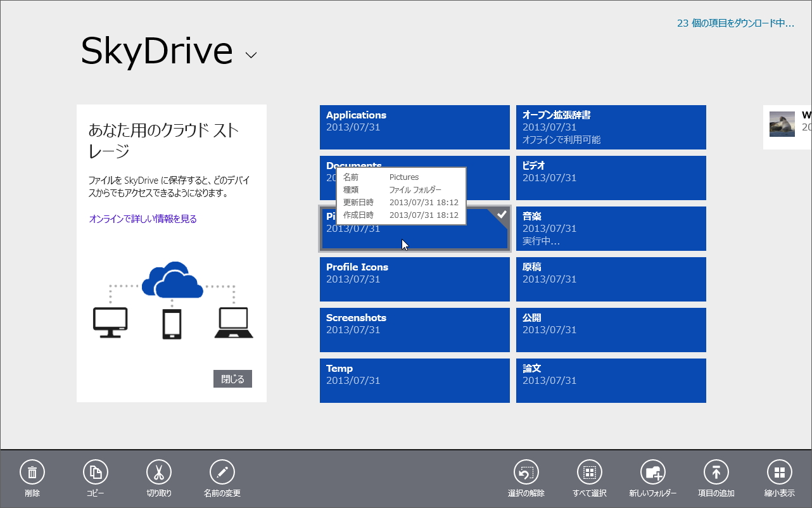Viewport: 812px width, 508px height.
Task: Expand the SkyDrive title dropdown chevron
Action: point(251,55)
